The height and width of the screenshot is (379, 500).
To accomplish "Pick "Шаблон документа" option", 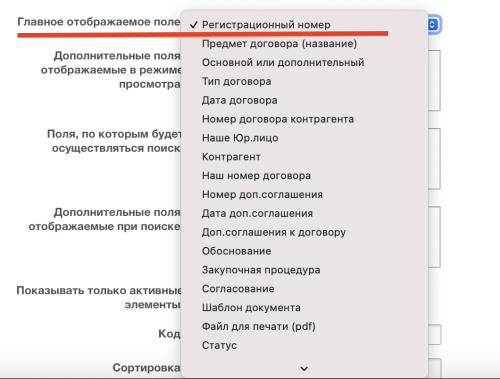I will click(x=304, y=307).
